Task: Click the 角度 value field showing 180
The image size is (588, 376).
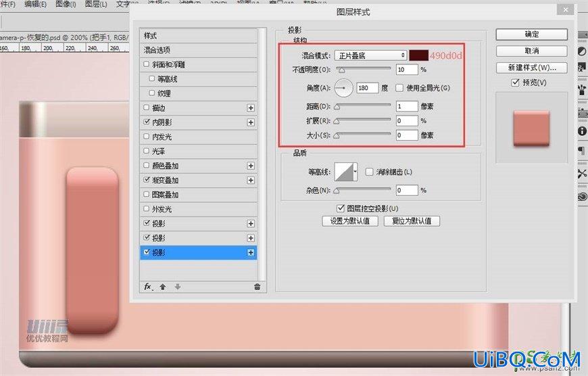Action: [x=368, y=88]
